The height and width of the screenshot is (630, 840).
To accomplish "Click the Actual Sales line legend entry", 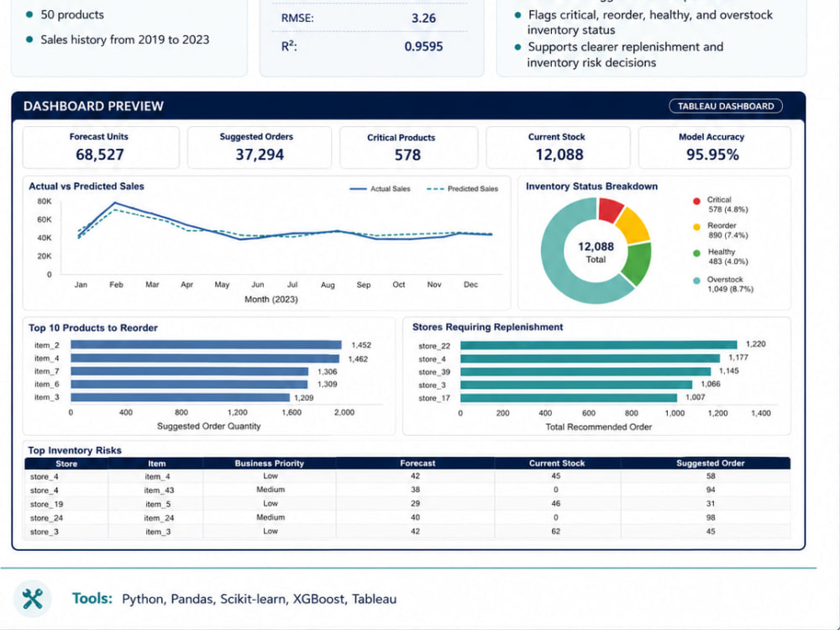I will tap(380, 188).
